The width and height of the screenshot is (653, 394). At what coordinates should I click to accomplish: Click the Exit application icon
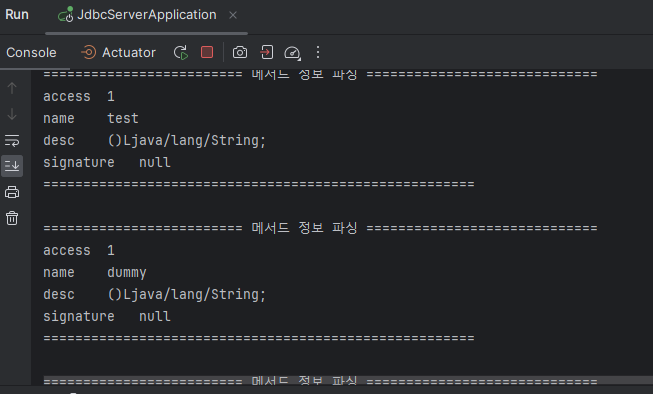(267, 52)
